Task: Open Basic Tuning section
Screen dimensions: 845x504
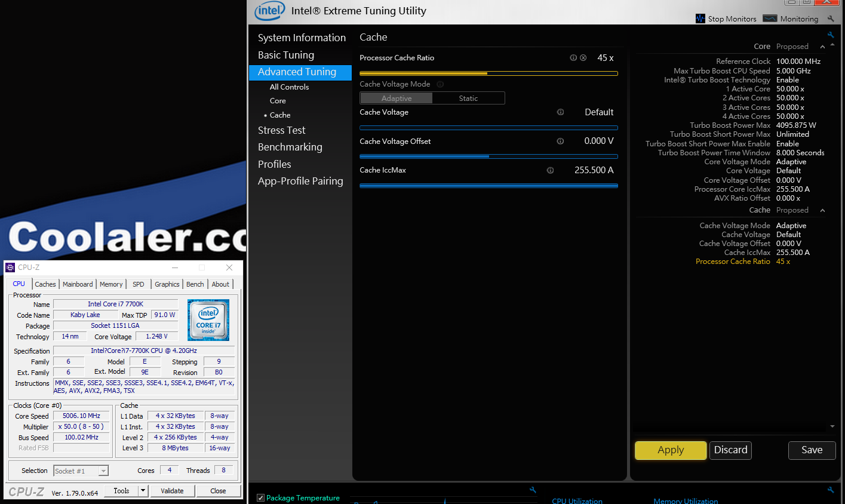Action: point(286,55)
